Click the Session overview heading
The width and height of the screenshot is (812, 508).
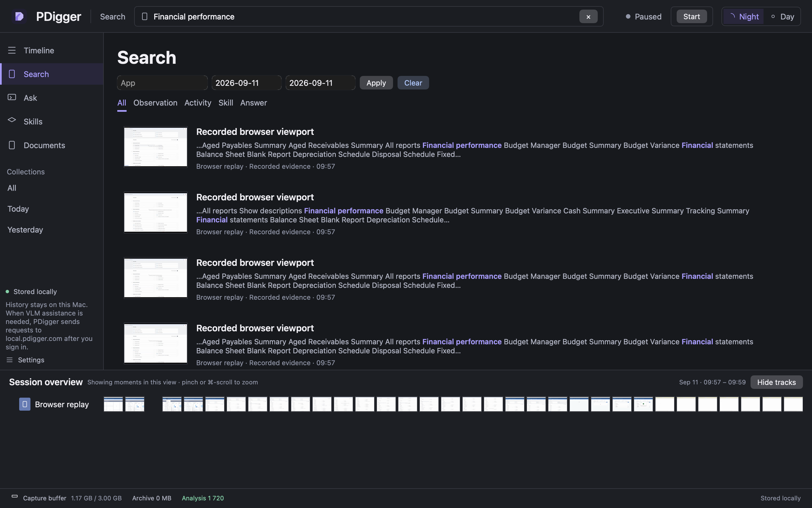(46, 382)
